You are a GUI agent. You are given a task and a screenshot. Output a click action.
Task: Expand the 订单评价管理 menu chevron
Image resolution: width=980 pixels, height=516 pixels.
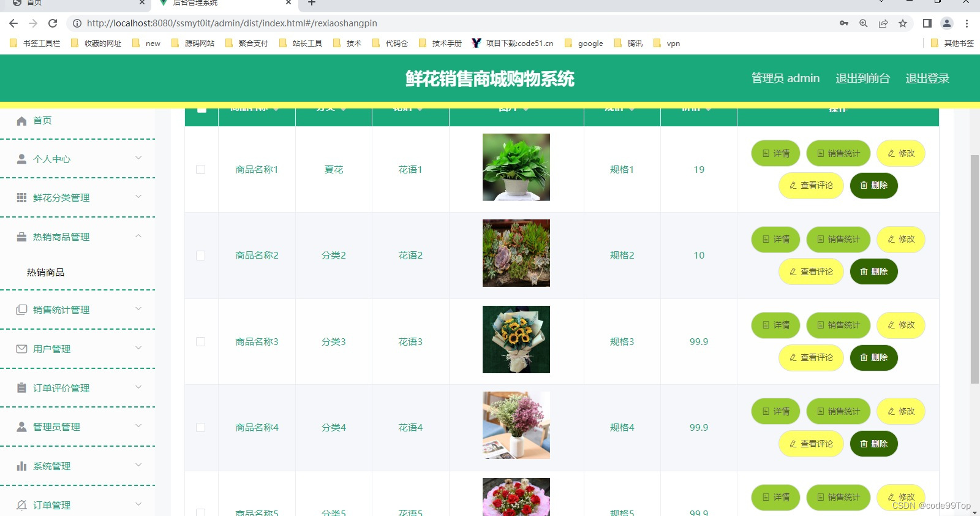pos(138,387)
